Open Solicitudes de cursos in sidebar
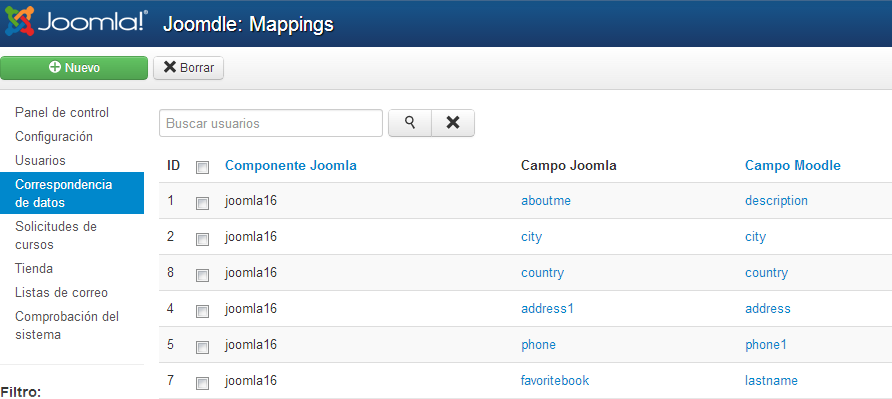892x399 pixels. tap(56, 235)
